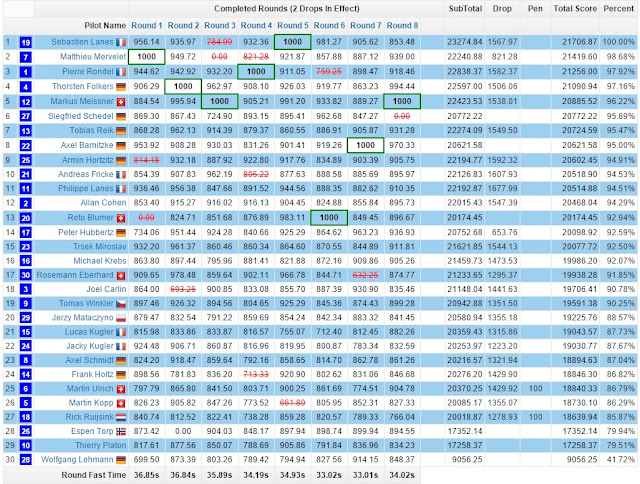Click the French flag beside Pierre Rondel
The height and width of the screenshot is (484, 640).
pos(121,72)
